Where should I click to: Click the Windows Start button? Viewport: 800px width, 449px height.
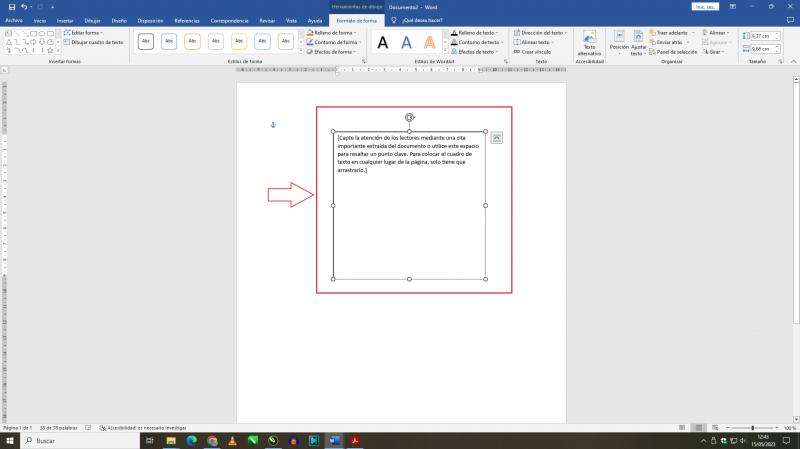(10, 441)
